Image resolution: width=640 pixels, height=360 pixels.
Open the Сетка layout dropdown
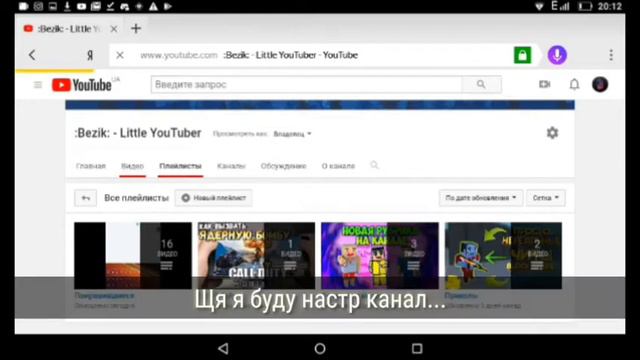tap(546, 198)
